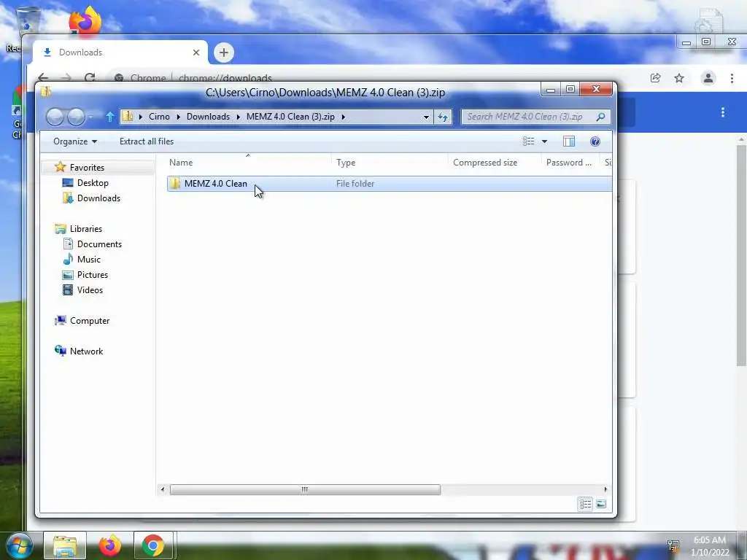Click the horizontal scrollbar left arrow

click(163, 489)
